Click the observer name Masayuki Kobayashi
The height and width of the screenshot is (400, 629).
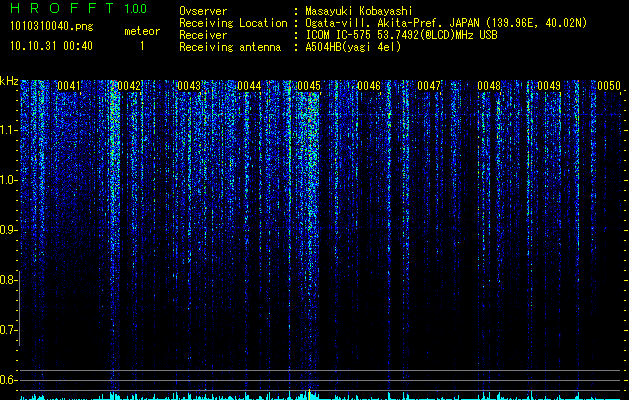(359, 11)
